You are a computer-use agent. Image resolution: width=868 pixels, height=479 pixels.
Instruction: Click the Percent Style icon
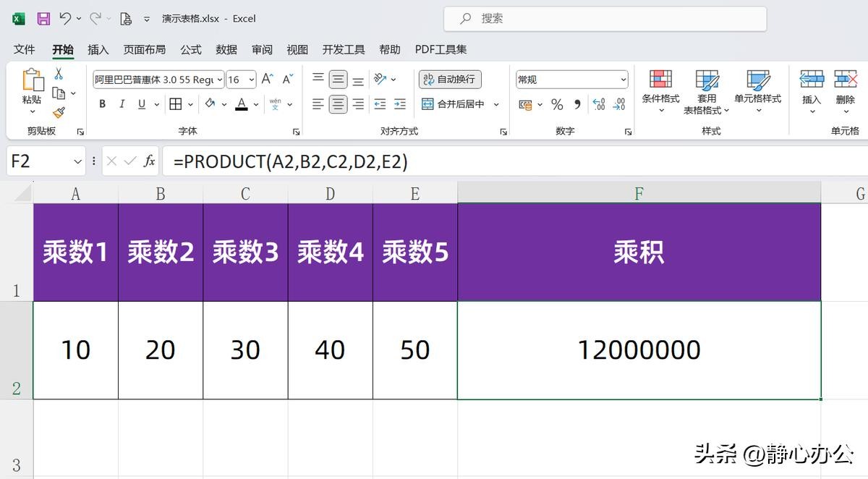pyautogui.click(x=557, y=105)
